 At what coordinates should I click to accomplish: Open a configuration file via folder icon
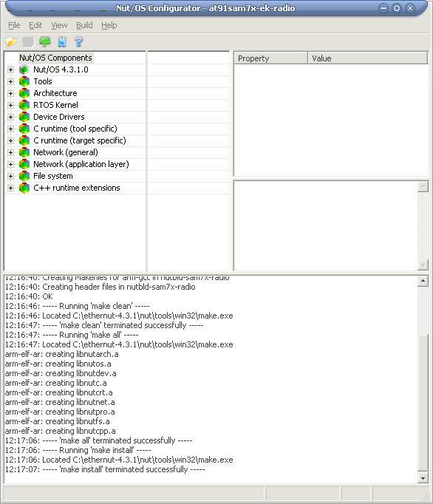tap(10, 42)
